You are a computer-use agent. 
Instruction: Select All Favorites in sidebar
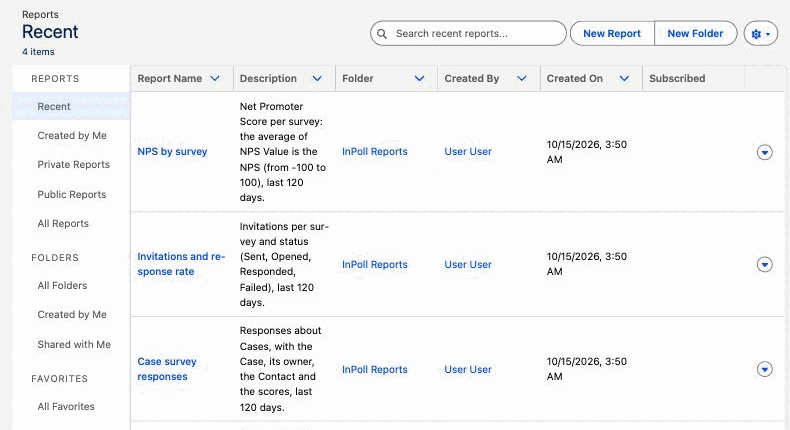tap(66, 407)
